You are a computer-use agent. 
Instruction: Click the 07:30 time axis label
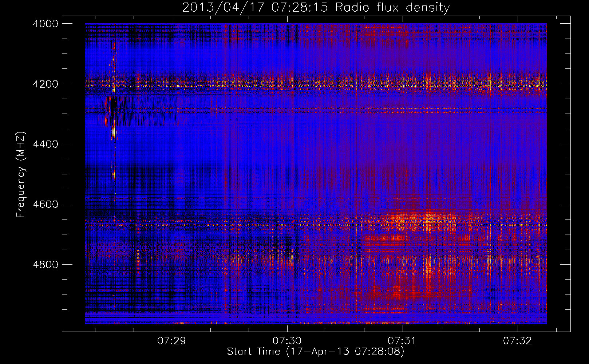[287, 341]
